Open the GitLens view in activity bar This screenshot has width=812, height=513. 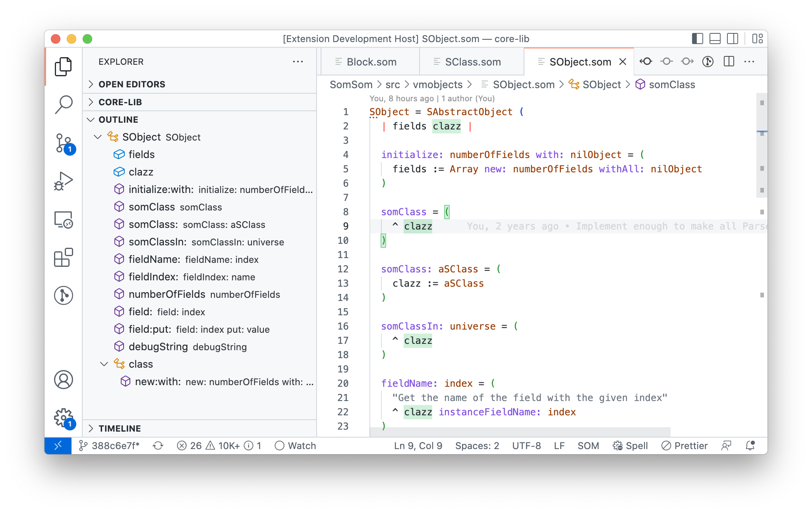(x=63, y=296)
